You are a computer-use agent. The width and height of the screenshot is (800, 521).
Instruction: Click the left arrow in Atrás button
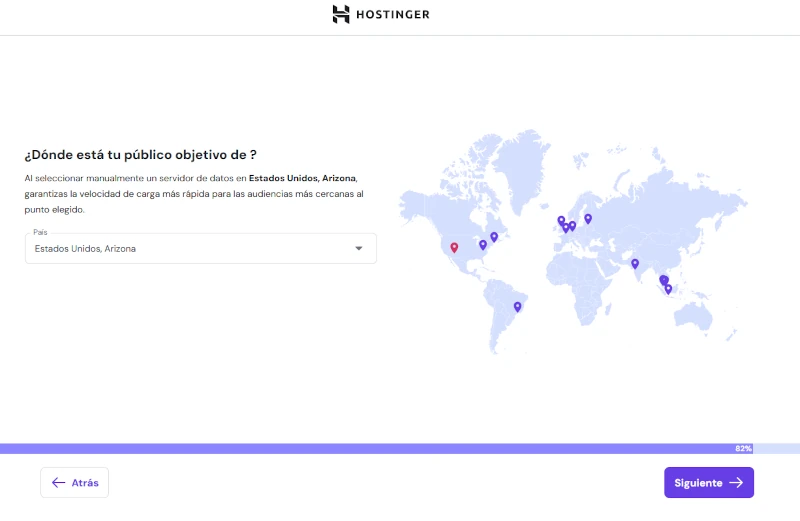[59, 482]
